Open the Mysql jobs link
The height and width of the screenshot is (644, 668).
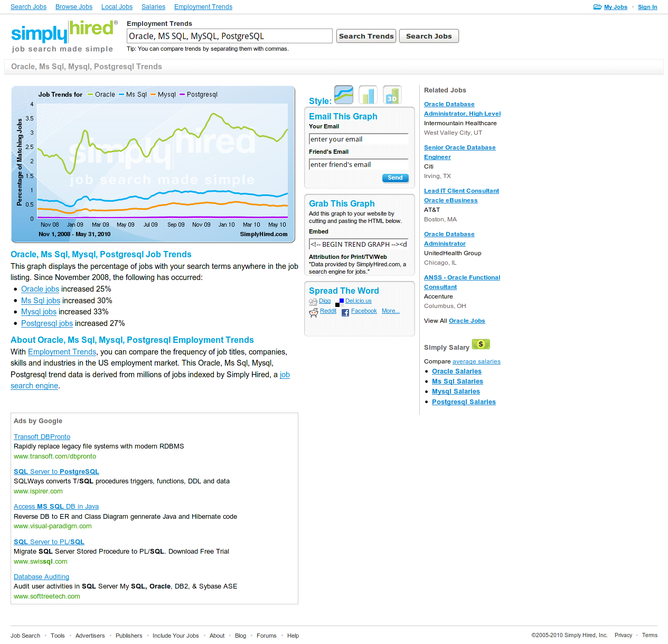(39, 312)
